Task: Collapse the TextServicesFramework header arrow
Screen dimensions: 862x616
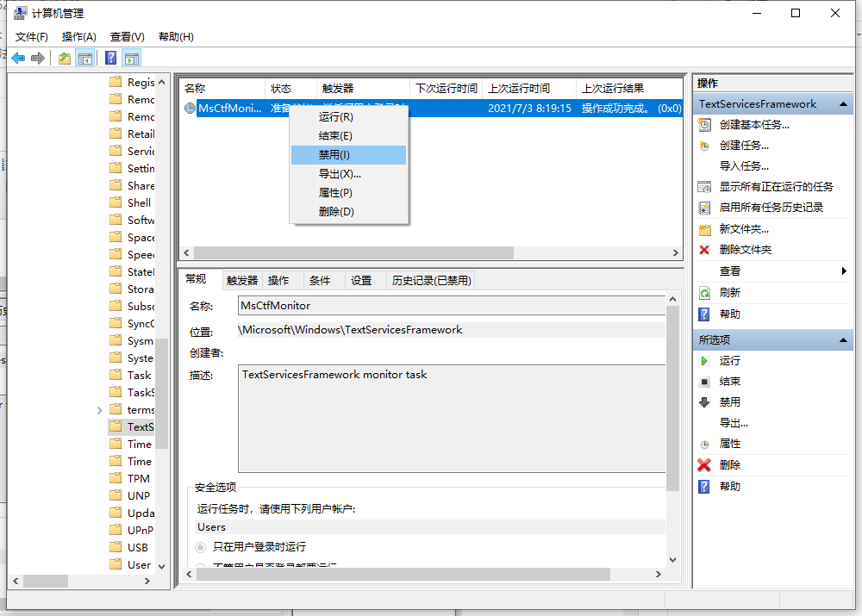Action: (x=842, y=103)
